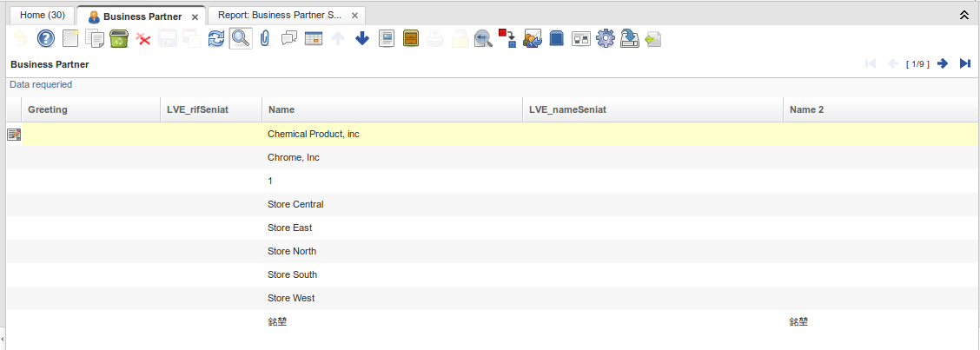Open the chat speech bubbles icon
Viewport: 980px width, 350px height.
click(289, 38)
